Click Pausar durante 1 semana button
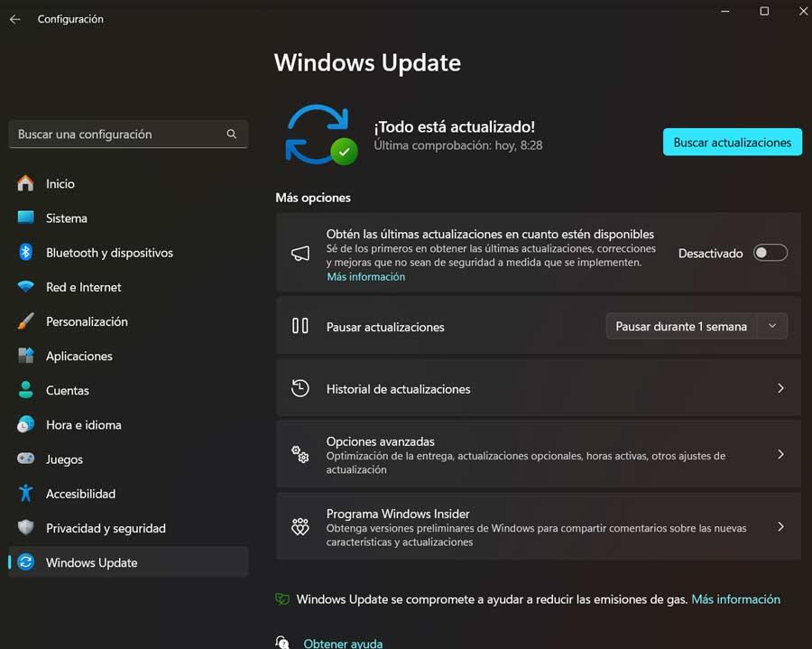812x649 pixels. 681,327
